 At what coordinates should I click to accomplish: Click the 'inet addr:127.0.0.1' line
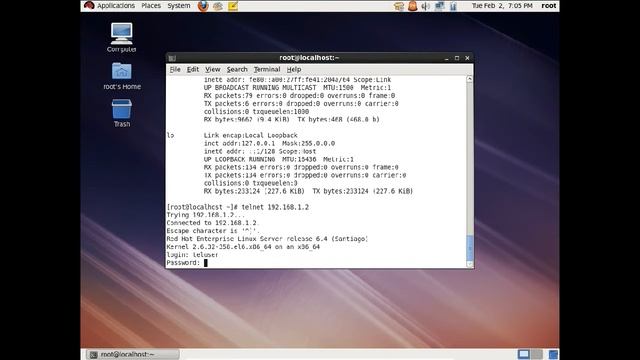[x=269, y=143]
